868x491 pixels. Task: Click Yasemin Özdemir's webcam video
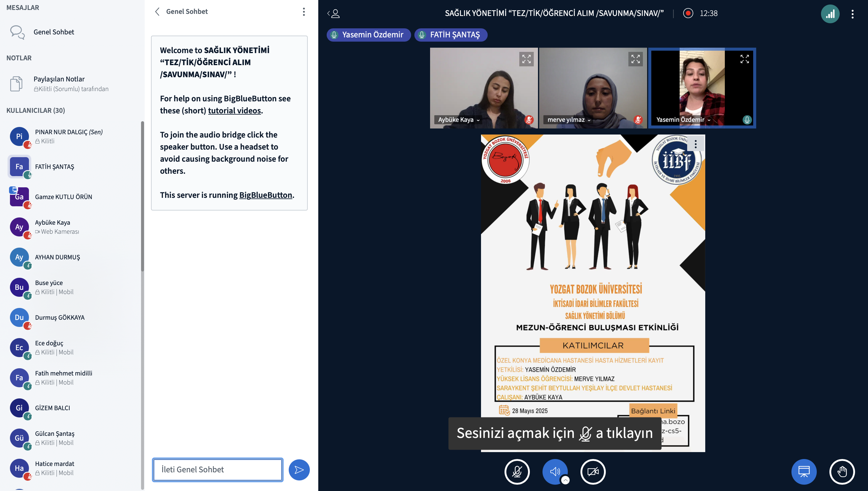(702, 88)
